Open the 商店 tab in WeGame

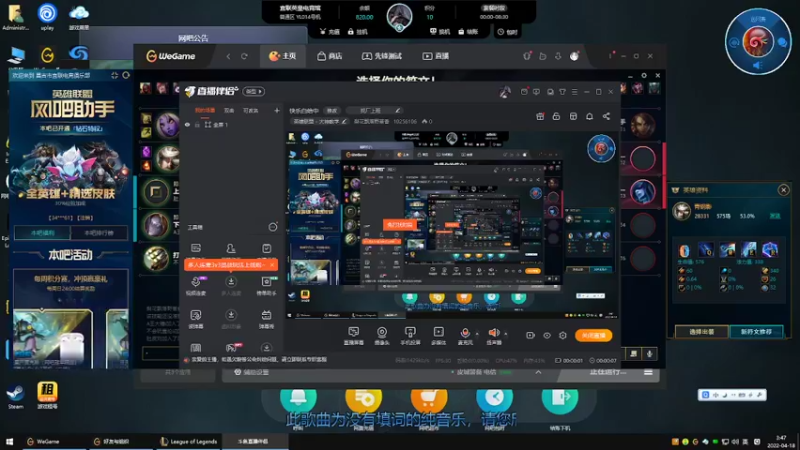click(x=330, y=56)
